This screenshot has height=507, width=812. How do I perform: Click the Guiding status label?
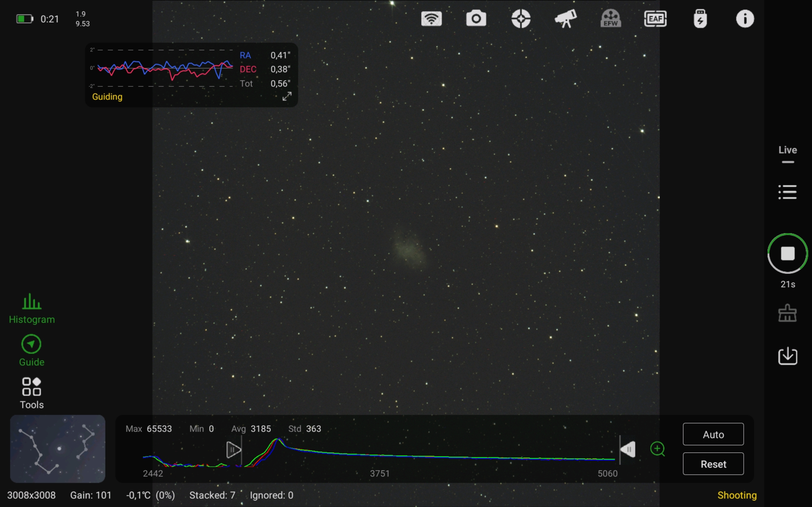pyautogui.click(x=107, y=97)
